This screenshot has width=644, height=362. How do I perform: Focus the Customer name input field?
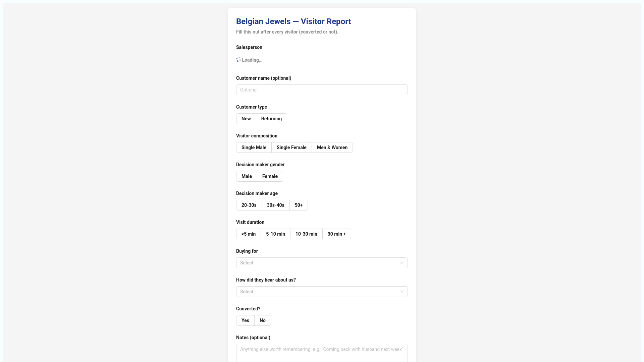(x=322, y=90)
